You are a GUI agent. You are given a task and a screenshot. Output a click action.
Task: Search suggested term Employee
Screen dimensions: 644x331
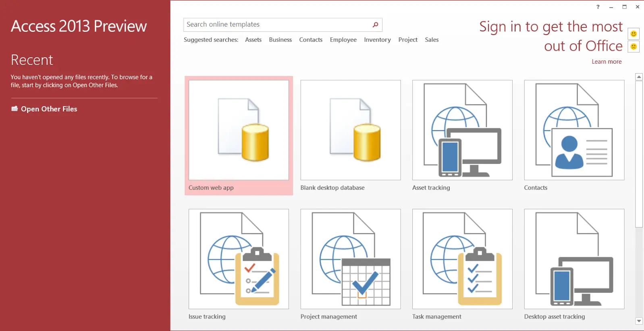[x=343, y=40]
